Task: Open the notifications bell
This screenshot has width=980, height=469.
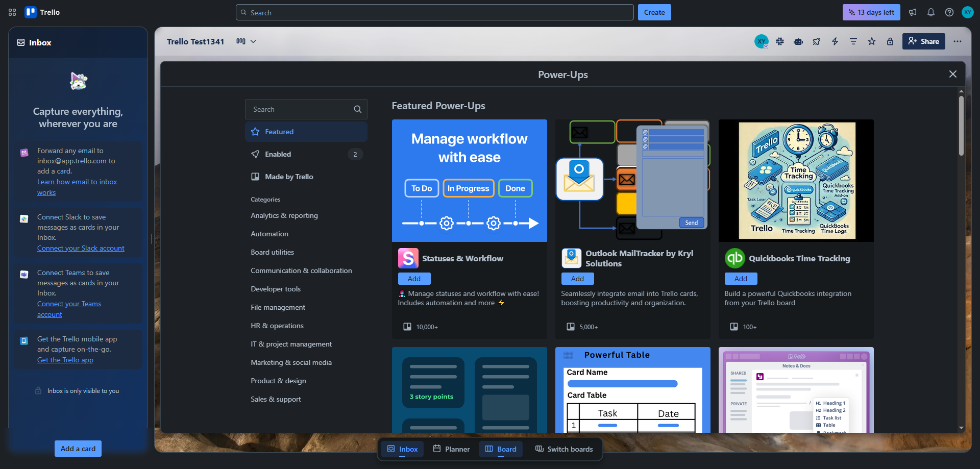Action: tap(931, 12)
